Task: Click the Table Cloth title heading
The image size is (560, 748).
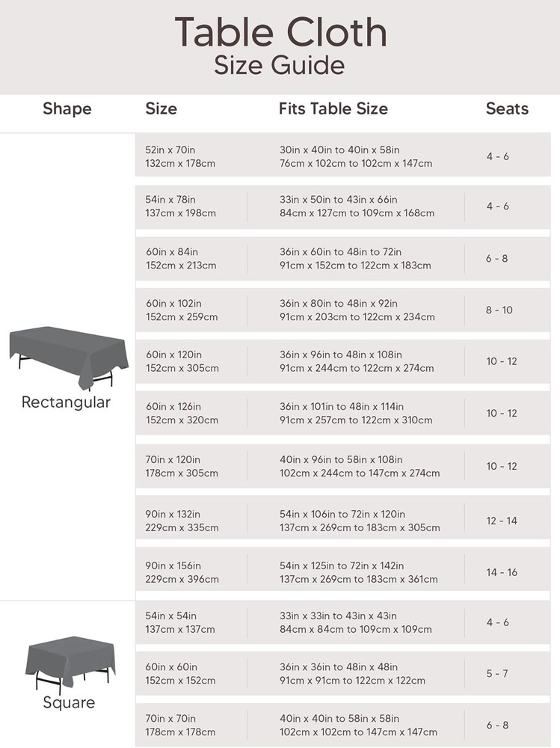Action: click(x=280, y=33)
